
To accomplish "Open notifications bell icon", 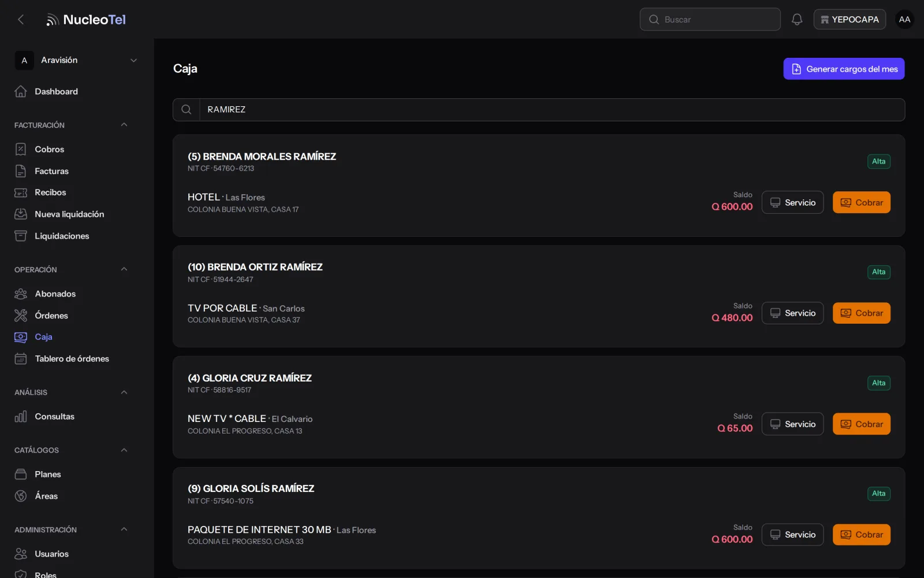I will tap(797, 20).
